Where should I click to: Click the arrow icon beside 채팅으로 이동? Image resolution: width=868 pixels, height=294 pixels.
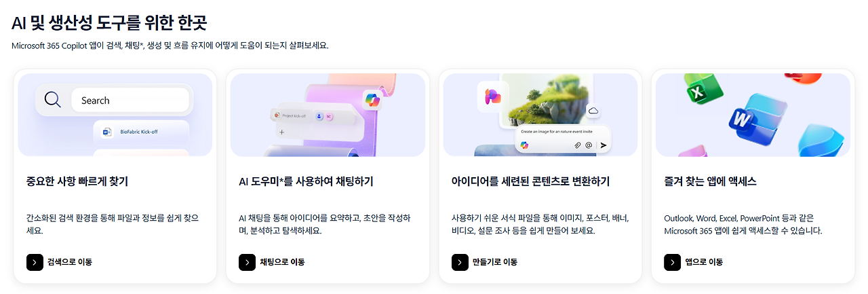[248, 262]
